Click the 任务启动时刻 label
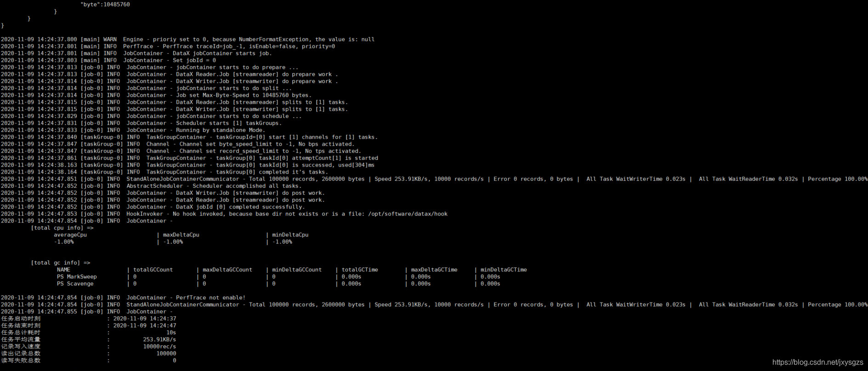 (21, 319)
